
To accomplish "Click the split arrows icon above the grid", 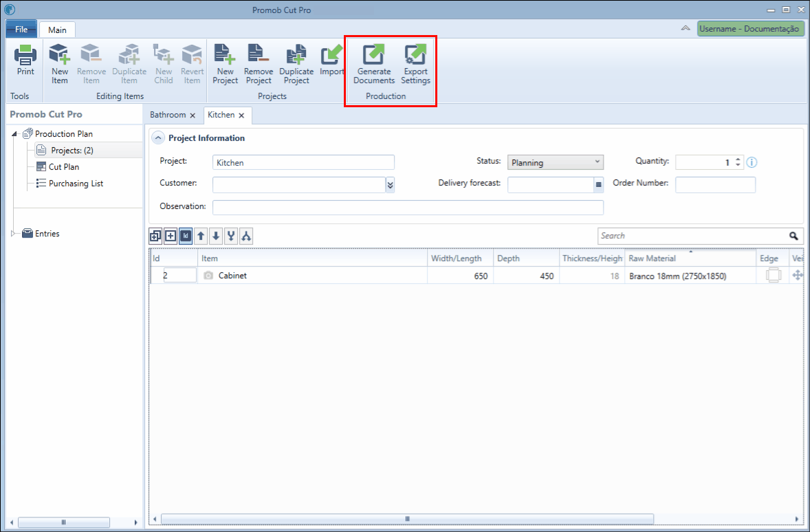I will tap(246, 236).
